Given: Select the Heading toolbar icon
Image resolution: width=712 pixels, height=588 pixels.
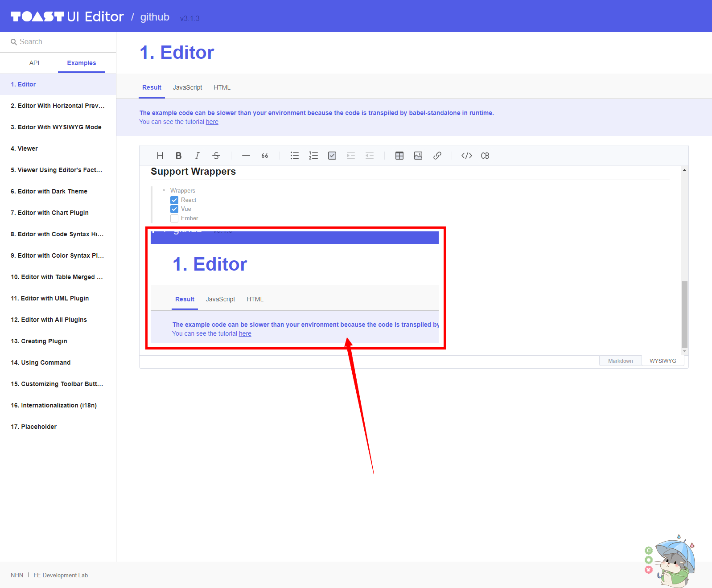Looking at the screenshot, I should click(x=160, y=156).
